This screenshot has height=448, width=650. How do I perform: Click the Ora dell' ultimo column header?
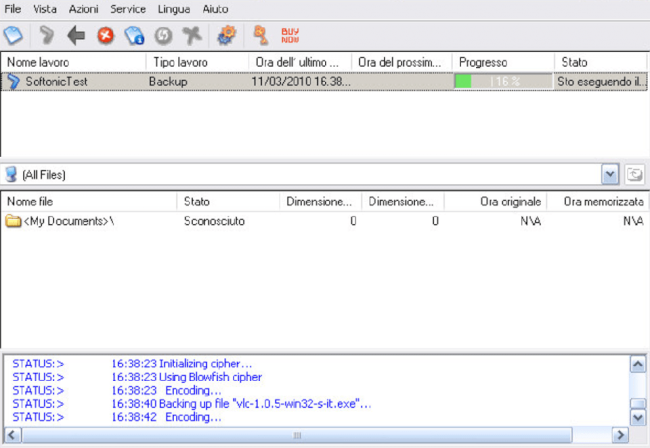click(300, 62)
